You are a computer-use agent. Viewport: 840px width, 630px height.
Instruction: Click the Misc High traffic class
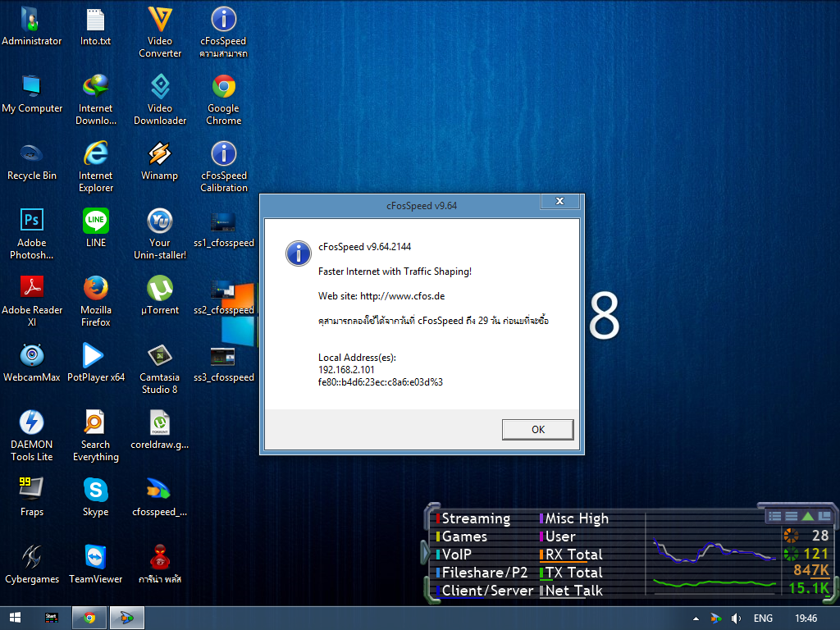pos(573,518)
